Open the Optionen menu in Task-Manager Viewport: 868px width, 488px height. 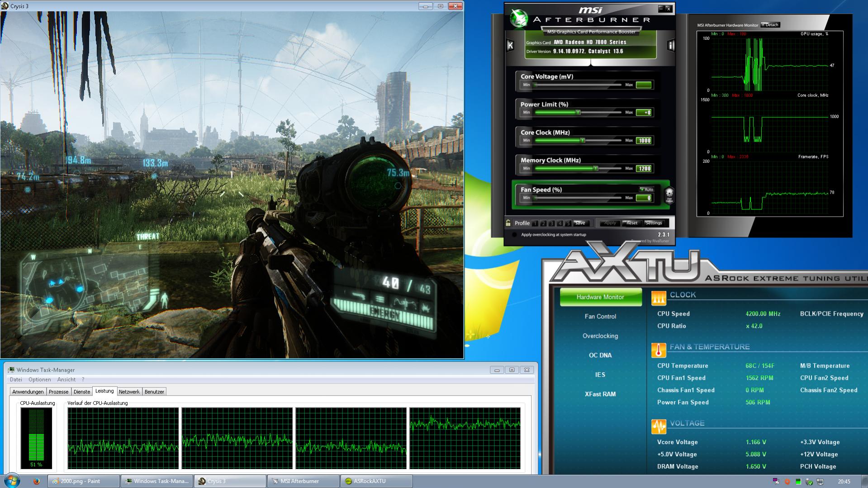coord(39,379)
